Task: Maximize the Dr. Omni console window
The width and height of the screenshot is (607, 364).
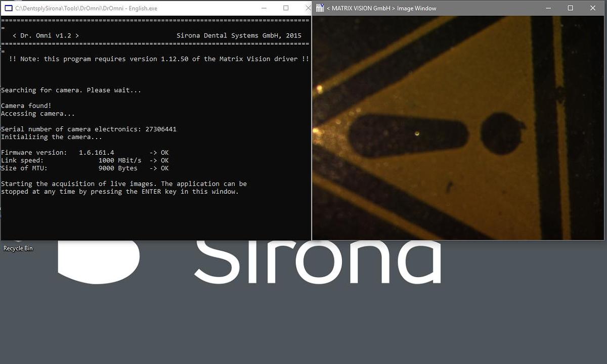Action: (286, 8)
